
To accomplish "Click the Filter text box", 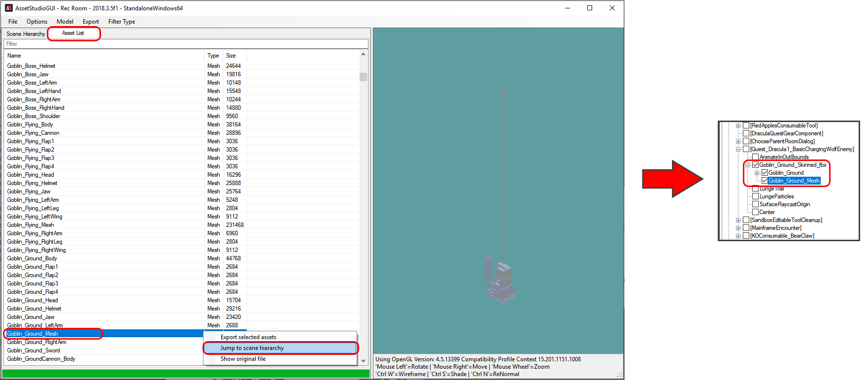I will (185, 44).
